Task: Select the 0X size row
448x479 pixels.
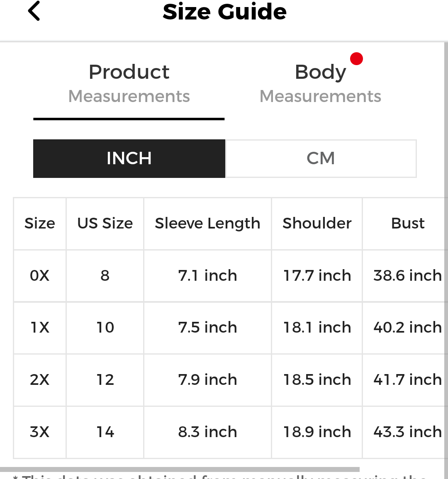Action: pos(229,275)
